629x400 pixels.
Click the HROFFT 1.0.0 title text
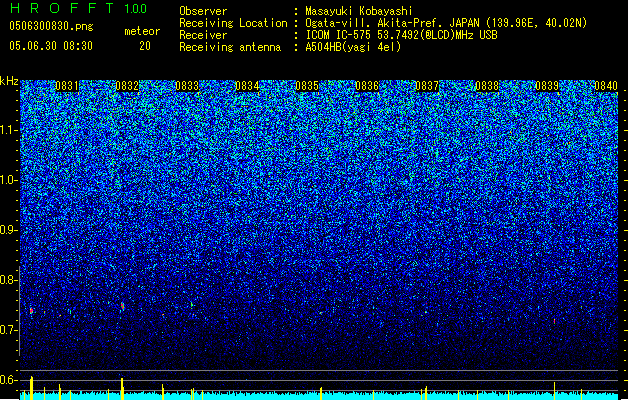pos(79,8)
